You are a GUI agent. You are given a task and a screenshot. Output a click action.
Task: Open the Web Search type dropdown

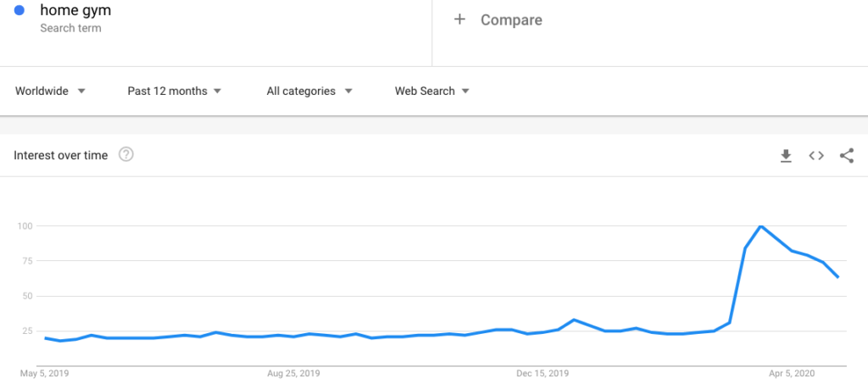point(432,91)
